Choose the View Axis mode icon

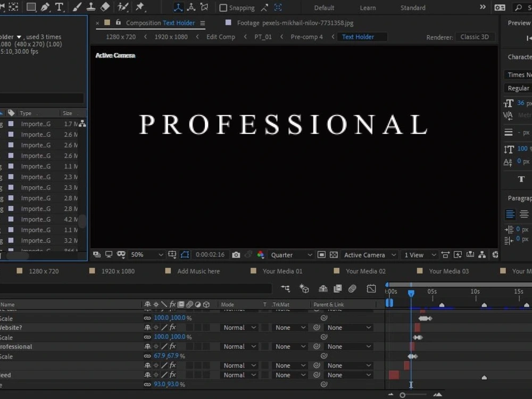click(x=205, y=7)
